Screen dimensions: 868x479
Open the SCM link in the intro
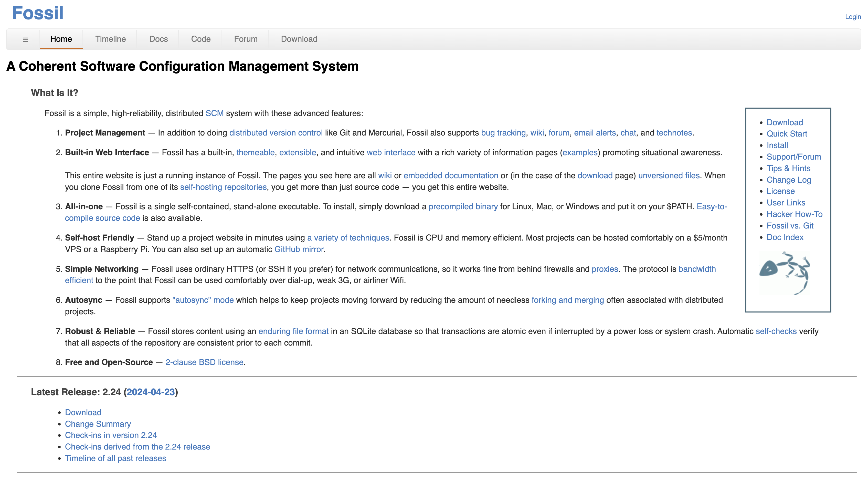214,113
